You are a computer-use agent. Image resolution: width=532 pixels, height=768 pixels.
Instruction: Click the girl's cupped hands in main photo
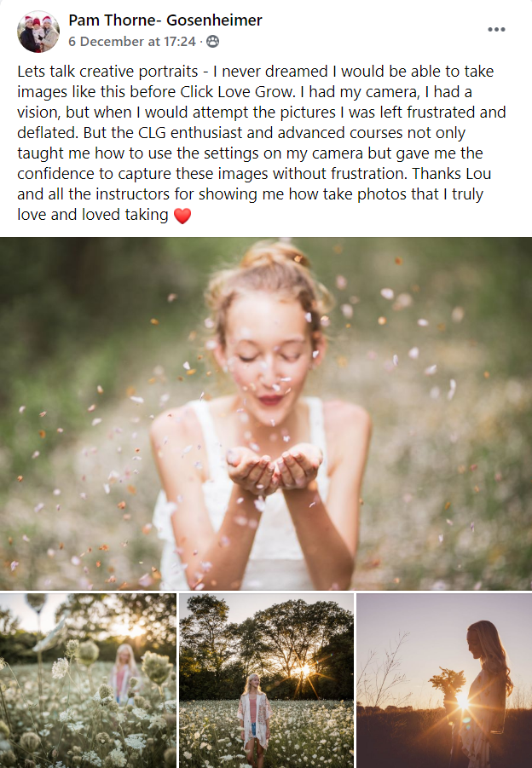pyautogui.click(x=274, y=469)
